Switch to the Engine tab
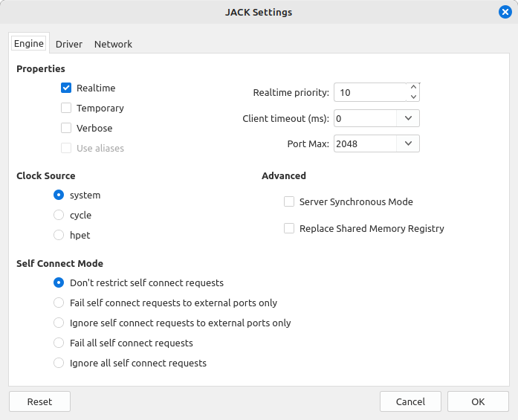Image resolution: width=518 pixels, height=420 pixels. (29, 44)
